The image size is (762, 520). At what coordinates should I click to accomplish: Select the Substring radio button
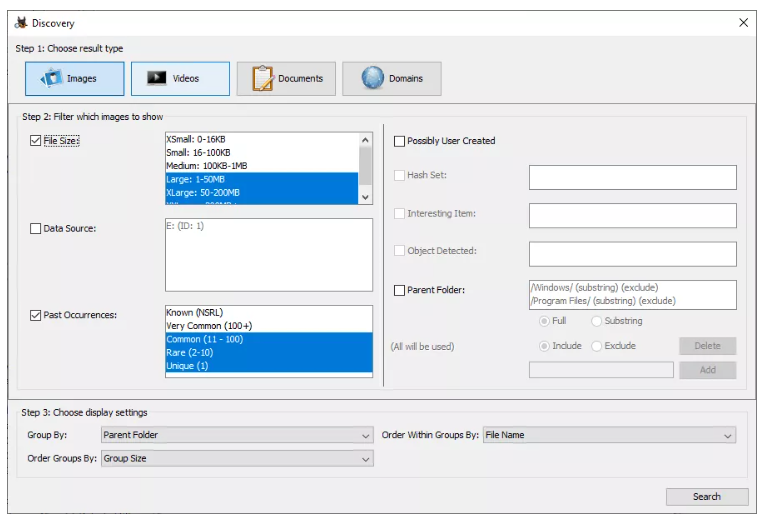pos(596,321)
